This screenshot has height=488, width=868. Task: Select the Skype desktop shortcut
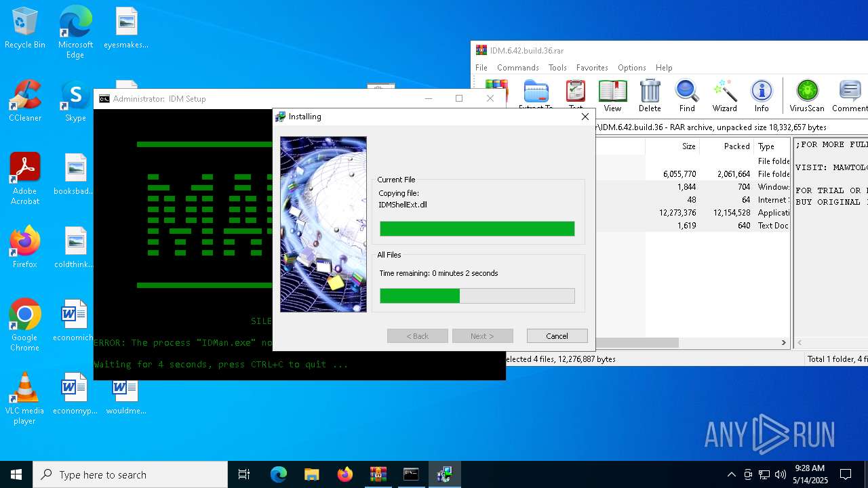pos(75,102)
